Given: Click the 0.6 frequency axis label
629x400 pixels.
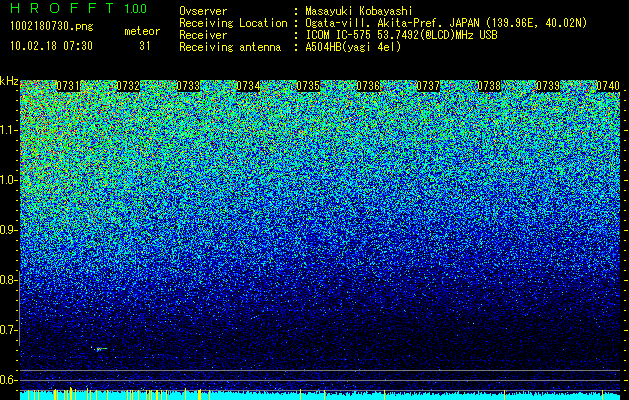Looking at the screenshot, I should point(9,380).
